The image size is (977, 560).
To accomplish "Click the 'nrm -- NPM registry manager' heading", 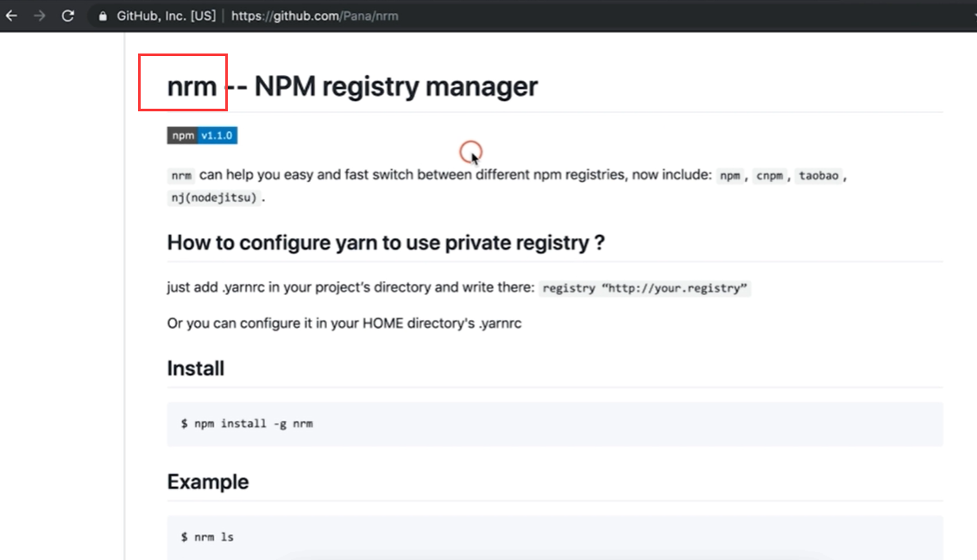I will coord(352,86).
